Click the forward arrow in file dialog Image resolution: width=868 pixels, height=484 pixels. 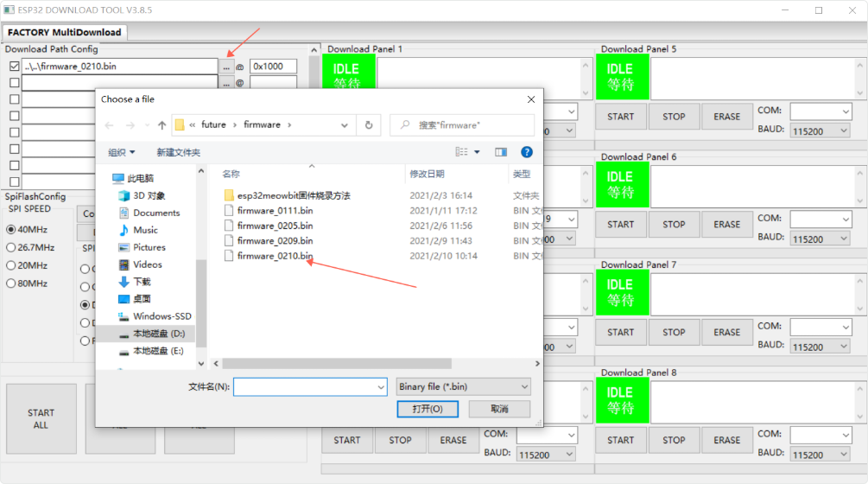[x=130, y=125]
